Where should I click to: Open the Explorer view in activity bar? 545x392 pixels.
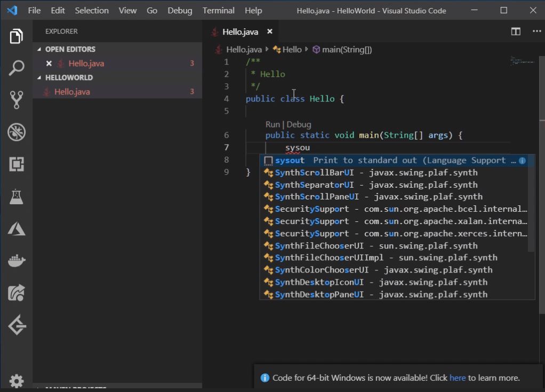pyautogui.click(x=17, y=36)
